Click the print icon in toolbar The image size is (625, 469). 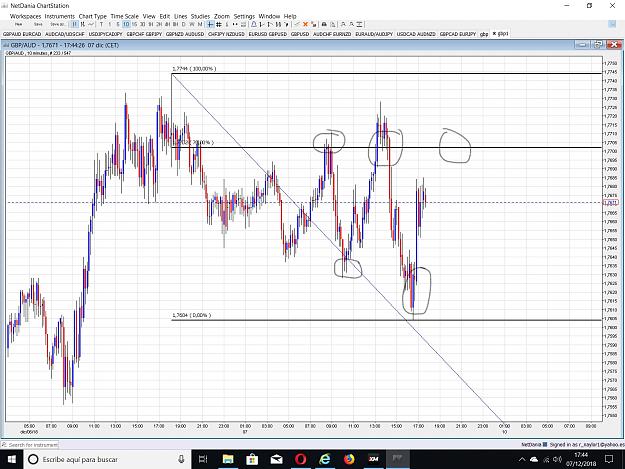(324, 24)
